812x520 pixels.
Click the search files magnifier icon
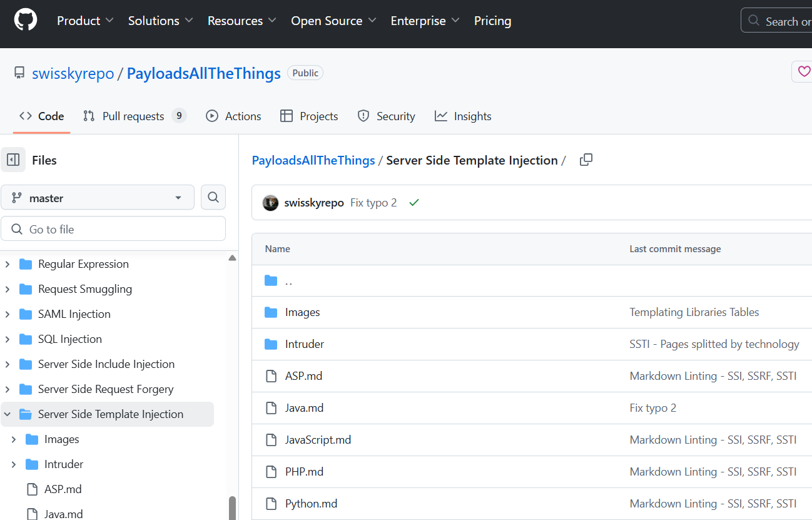(x=213, y=198)
